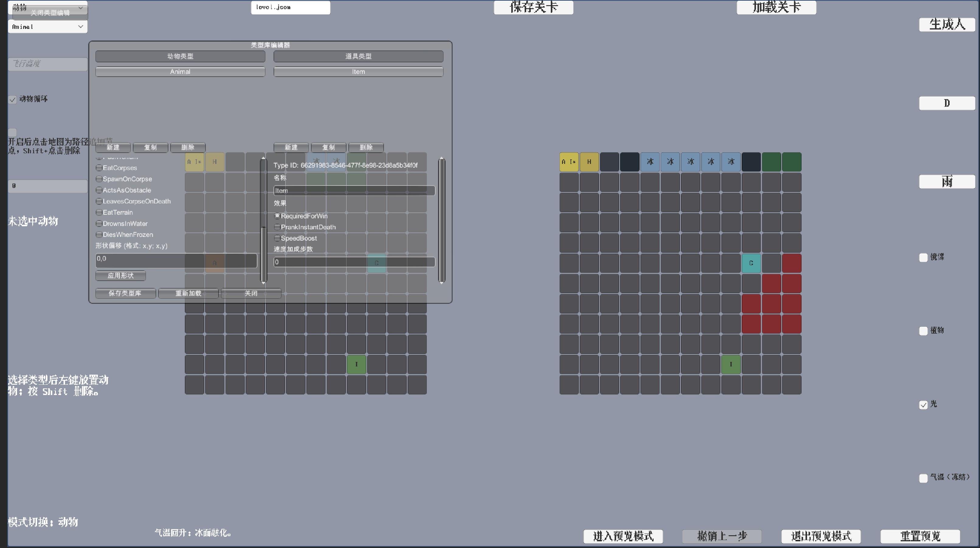The height and width of the screenshot is (548, 980).
Task: Toggle the 动物循环 checkbox
Action: coord(12,100)
